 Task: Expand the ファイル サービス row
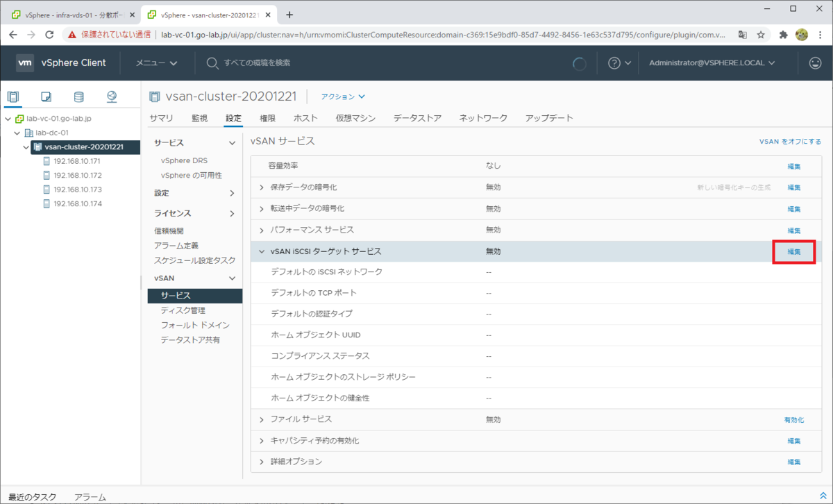coord(262,419)
